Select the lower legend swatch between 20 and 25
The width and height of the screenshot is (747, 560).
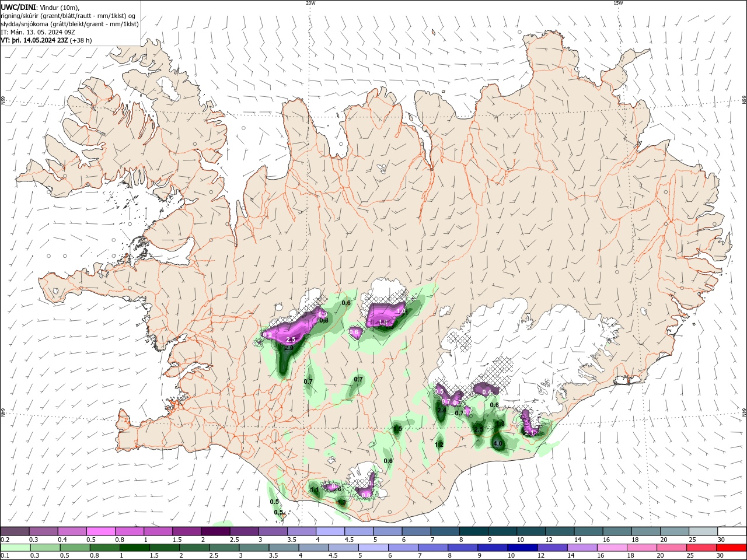[x=671, y=548]
